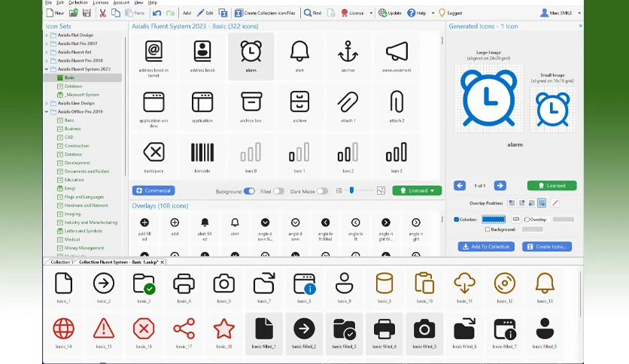This screenshot has width=629, height=364.
Task: Open the License toolbar dropdown arrow
Action: (371, 13)
